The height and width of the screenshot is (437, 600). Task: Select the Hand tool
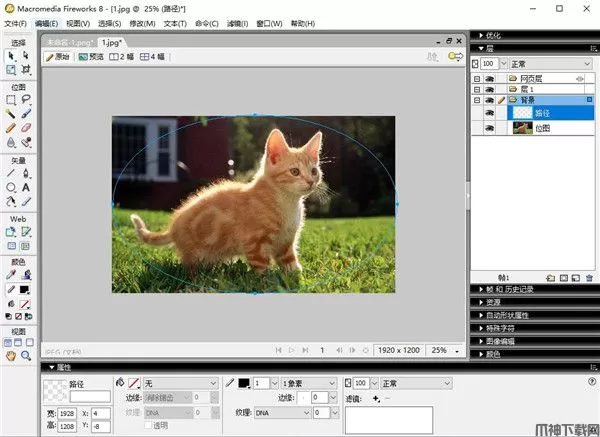pos(11,354)
